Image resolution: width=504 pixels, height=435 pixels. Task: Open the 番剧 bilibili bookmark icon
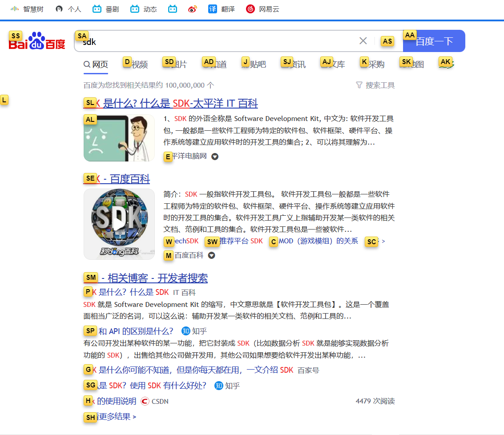pyautogui.click(x=97, y=8)
